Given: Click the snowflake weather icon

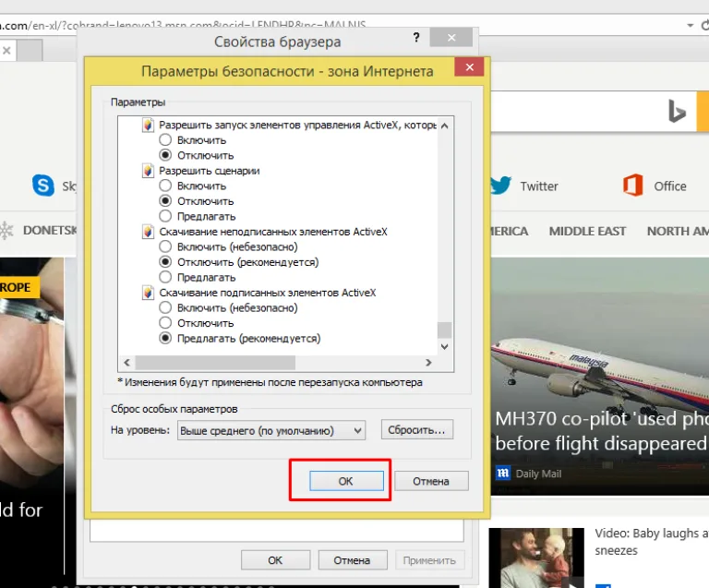Looking at the screenshot, I should click(6, 231).
